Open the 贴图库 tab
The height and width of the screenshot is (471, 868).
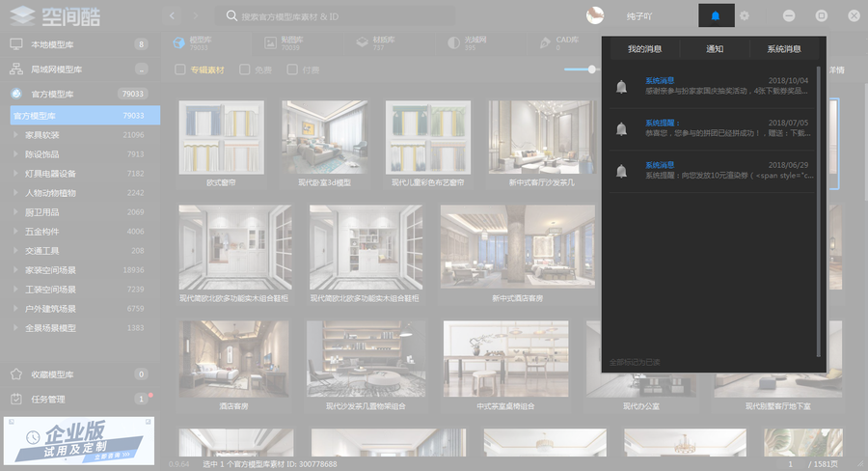point(297,43)
